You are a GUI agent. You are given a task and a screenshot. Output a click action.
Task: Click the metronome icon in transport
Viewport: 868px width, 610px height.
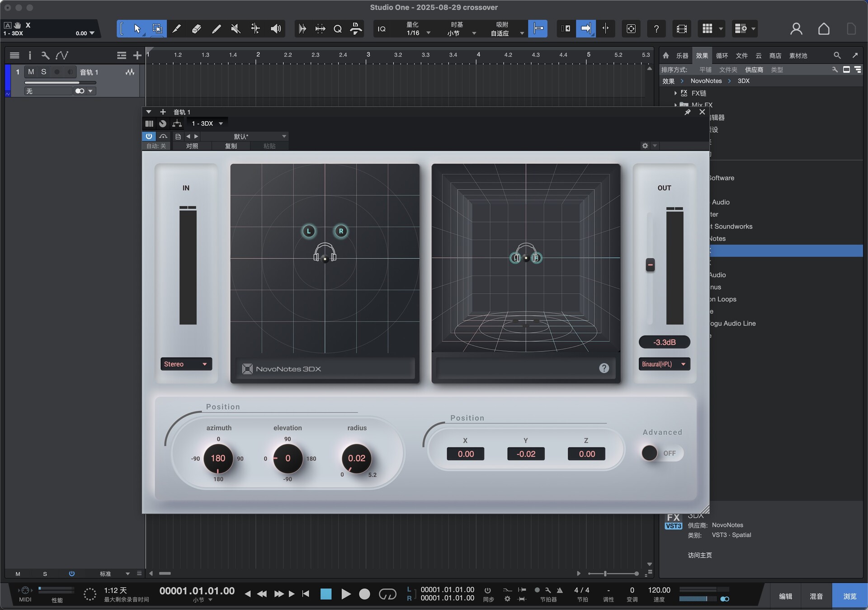(x=560, y=590)
